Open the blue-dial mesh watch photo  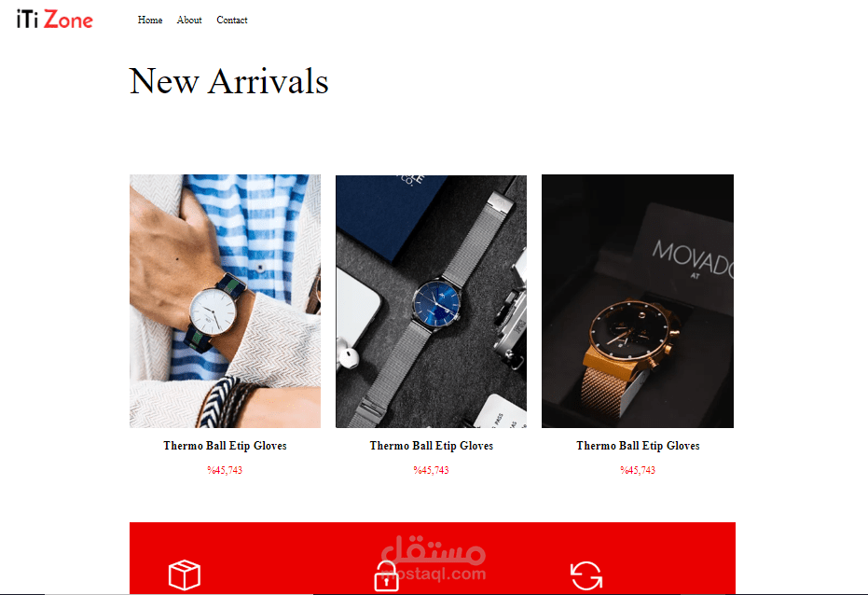tap(432, 301)
